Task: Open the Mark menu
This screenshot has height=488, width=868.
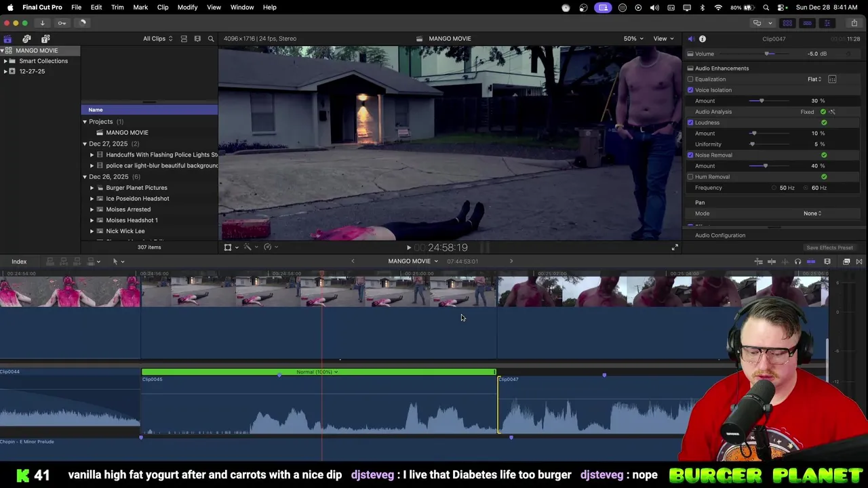Action: pos(140,7)
